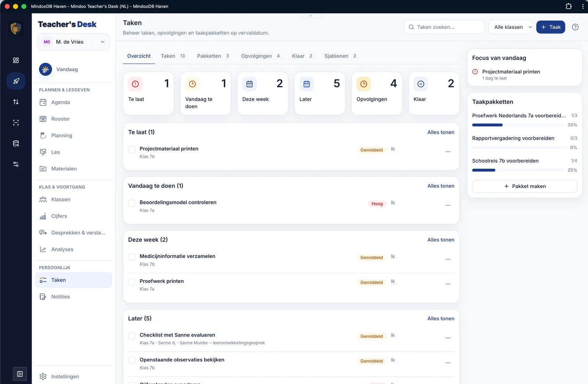Open Agenda calendar icon in sidebar

coord(43,102)
